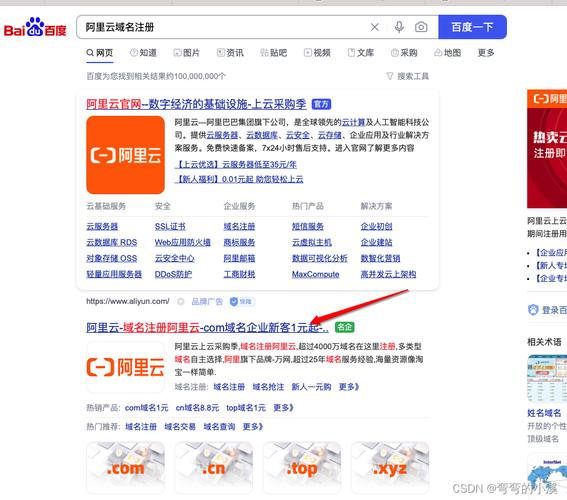Viewport: 567px width, 500px height.
Task: Switch to the 图片 tab
Action: point(187,53)
